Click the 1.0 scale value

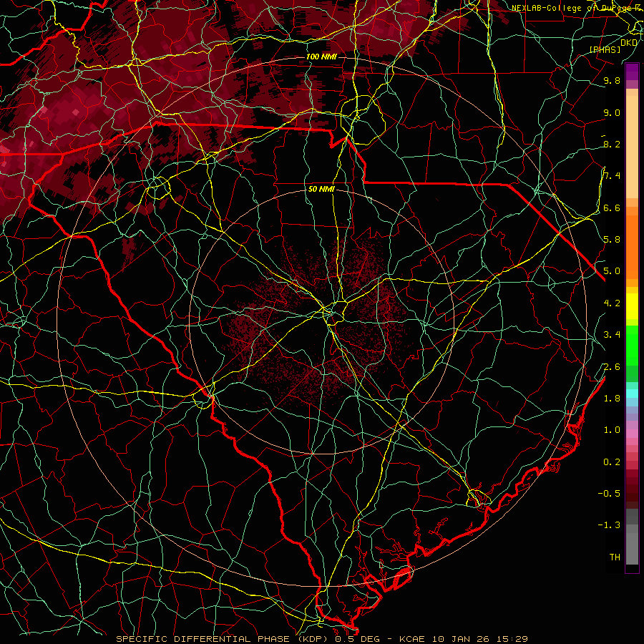[612, 430]
